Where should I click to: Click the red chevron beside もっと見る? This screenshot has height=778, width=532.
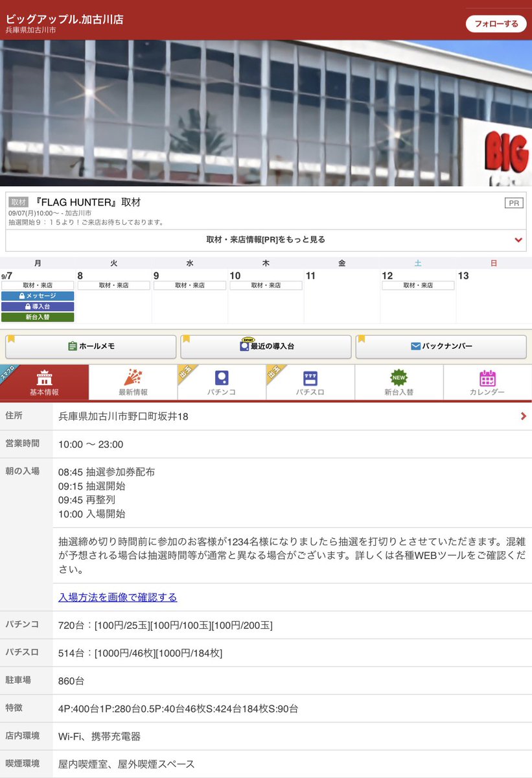(x=518, y=240)
